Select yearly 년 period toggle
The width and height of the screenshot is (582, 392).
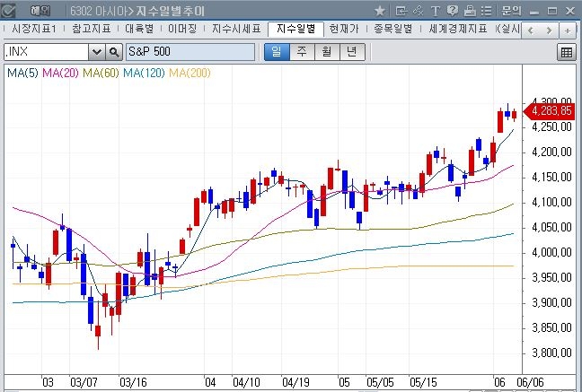(x=352, y=52)
